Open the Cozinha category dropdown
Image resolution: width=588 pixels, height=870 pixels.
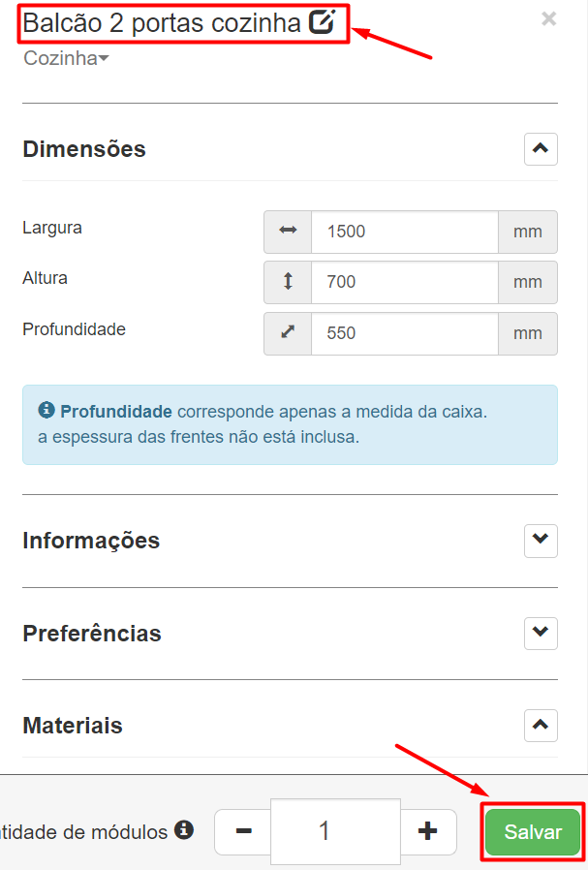click(x=64, y=58)
